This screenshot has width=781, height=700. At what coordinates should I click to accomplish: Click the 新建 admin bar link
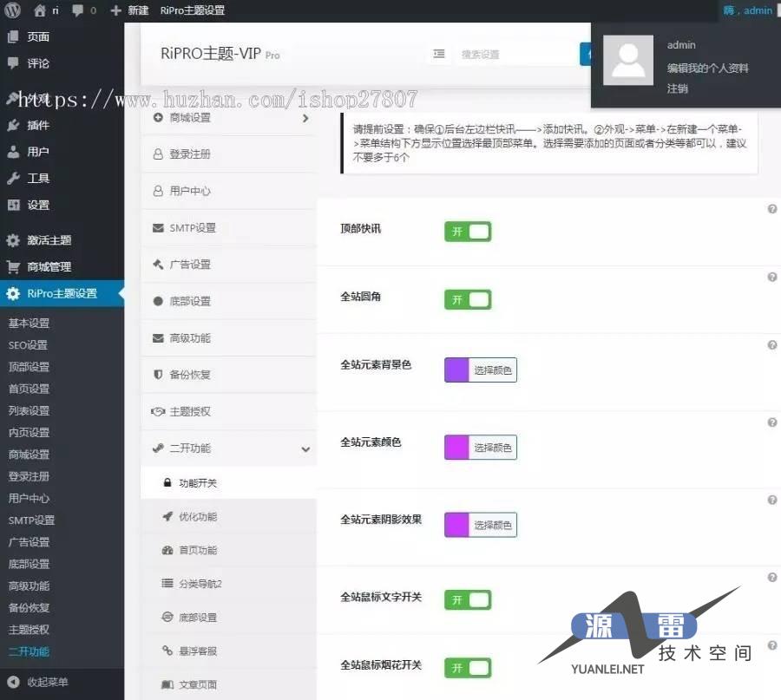point(138,10)
